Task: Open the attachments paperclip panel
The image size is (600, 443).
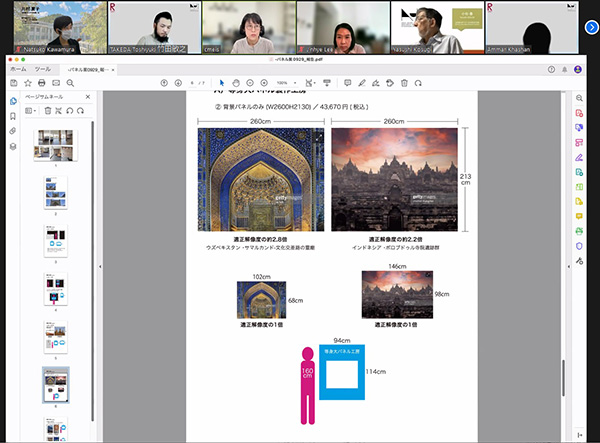Action: [x=13, y=131]
